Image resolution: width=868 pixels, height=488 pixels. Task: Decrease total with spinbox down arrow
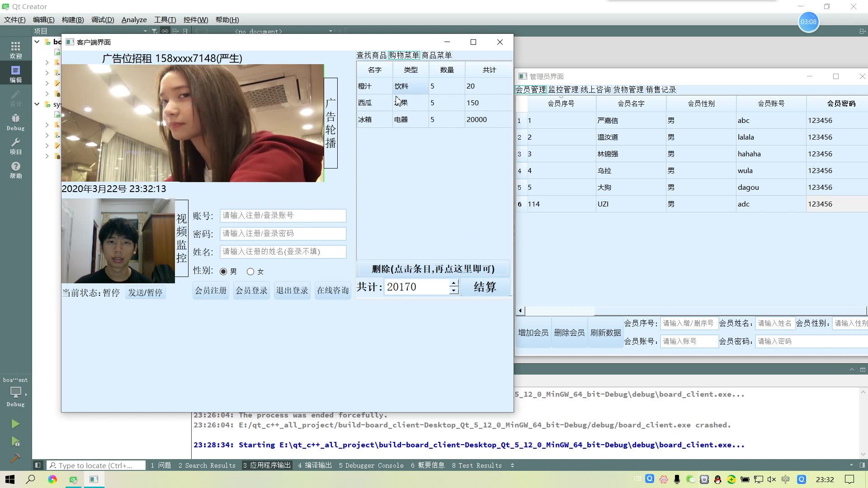click(454, 291)
